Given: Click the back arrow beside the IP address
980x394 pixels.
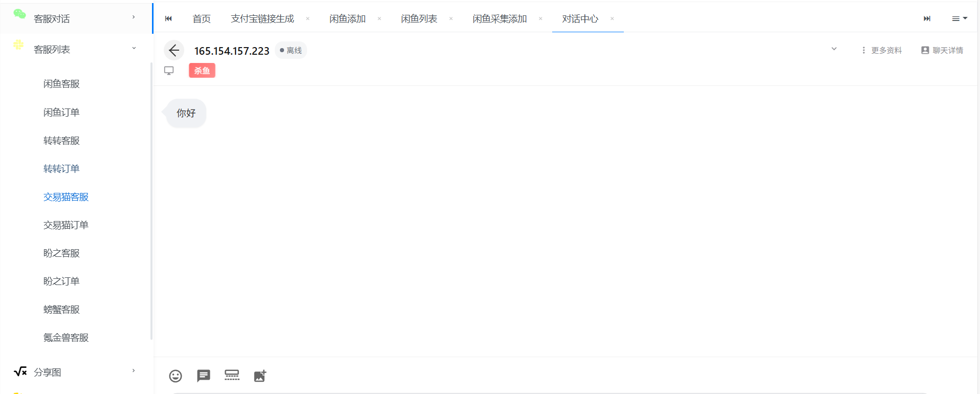Looking at the screenshot, I should [174, 51].
